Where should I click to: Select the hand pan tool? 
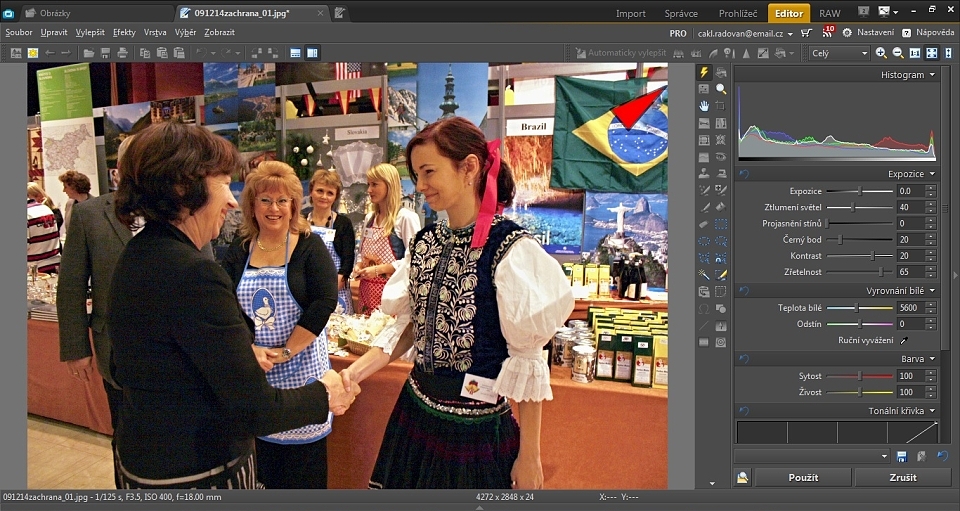click(x=704, y=106)
